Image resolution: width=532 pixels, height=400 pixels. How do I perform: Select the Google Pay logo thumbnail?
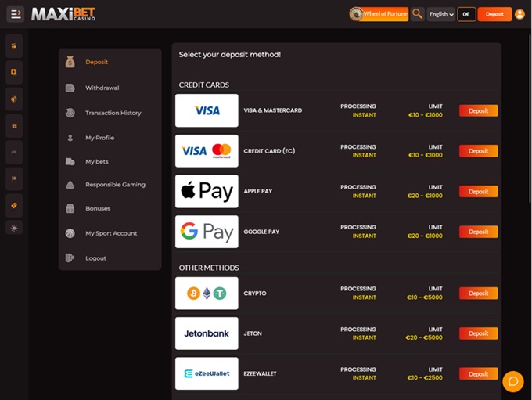point(207,232)
